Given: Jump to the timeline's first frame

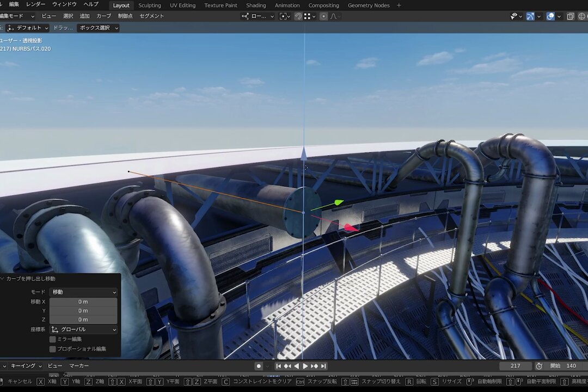Looking at the screenshot, I should coord(279,366).
